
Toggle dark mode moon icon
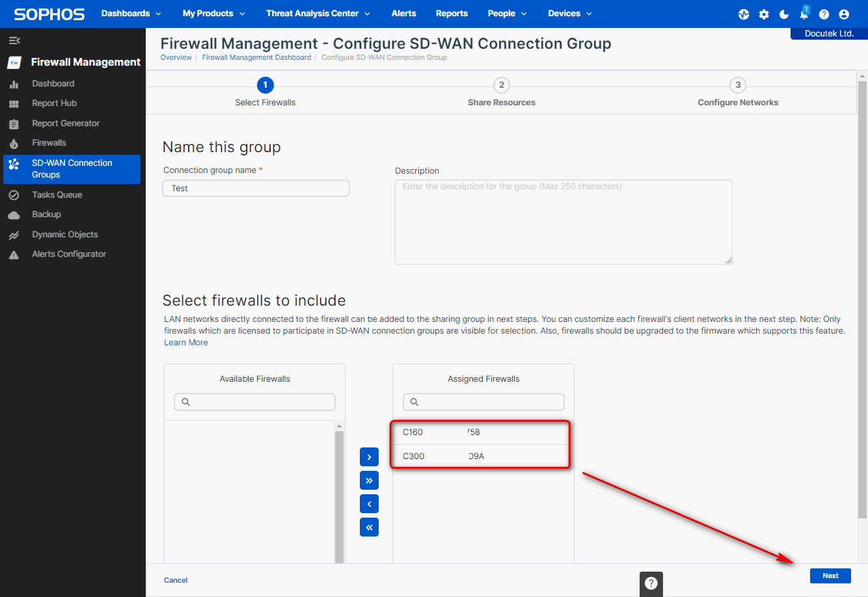[784, 14]
